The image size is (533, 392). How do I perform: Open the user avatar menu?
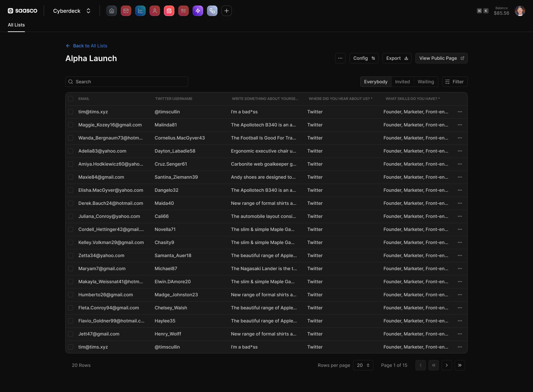520,11
